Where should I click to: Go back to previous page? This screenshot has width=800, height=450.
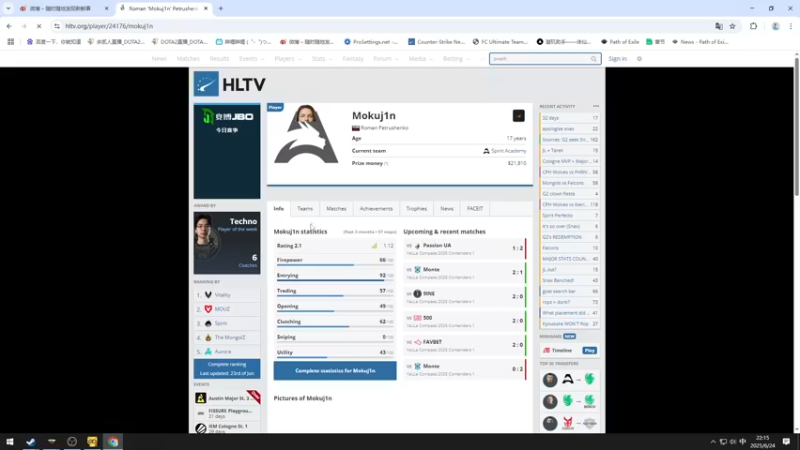(x=9, y=26)
